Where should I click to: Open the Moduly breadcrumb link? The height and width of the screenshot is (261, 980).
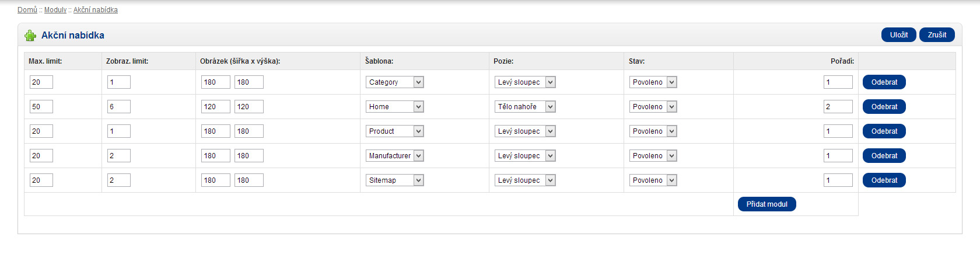coord(55,10)
